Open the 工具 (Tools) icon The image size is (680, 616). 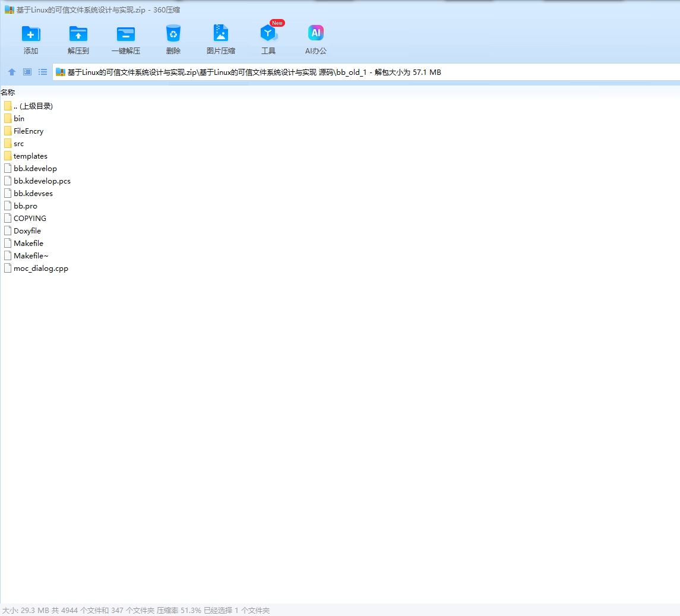pyautogui.click(x=268, y=34)
